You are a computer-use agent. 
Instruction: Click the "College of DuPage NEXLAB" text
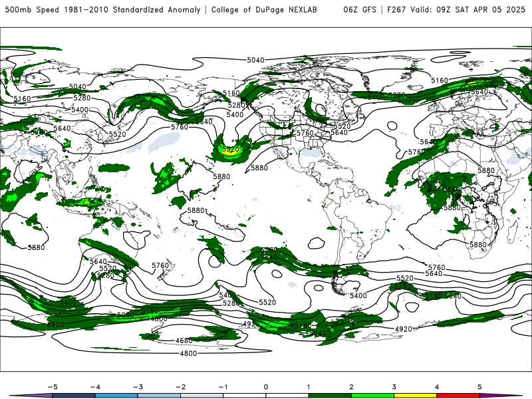point(264,9)
